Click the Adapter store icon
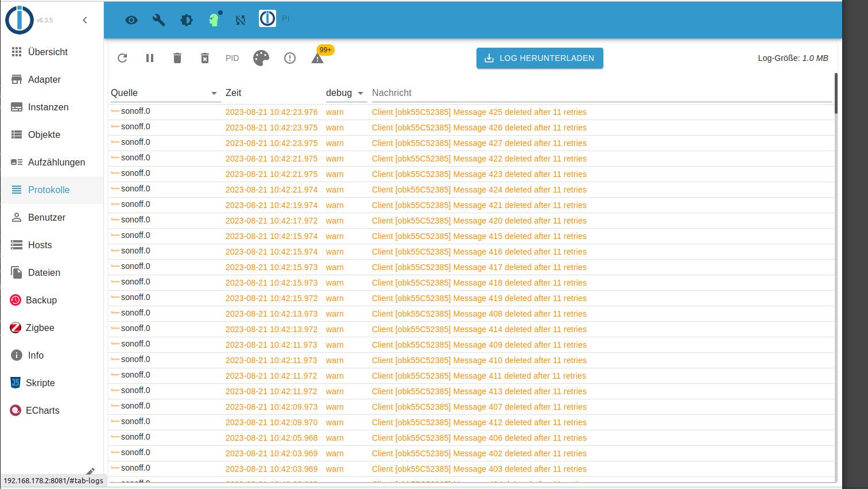This screenshot has height=489, width=868. [x=17, y=79]
